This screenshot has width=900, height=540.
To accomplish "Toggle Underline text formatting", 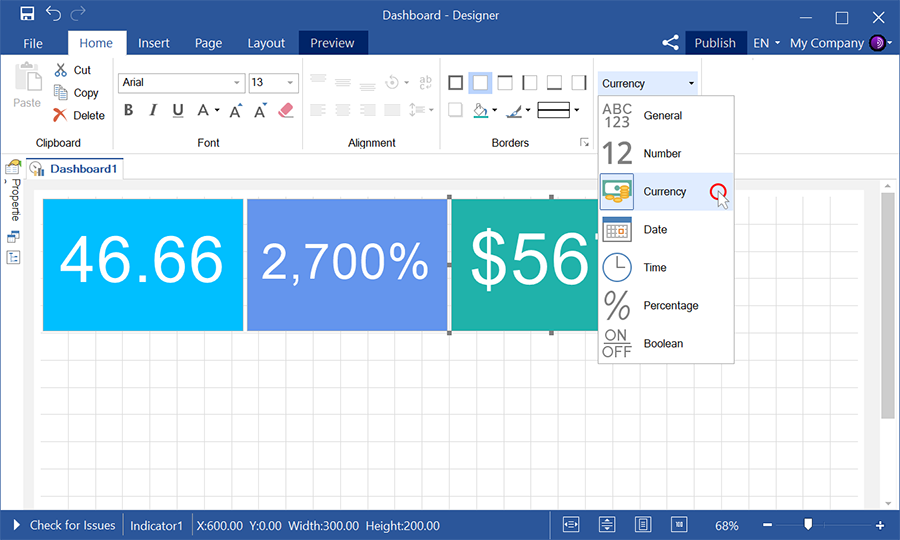I will (x=178, y=111).
